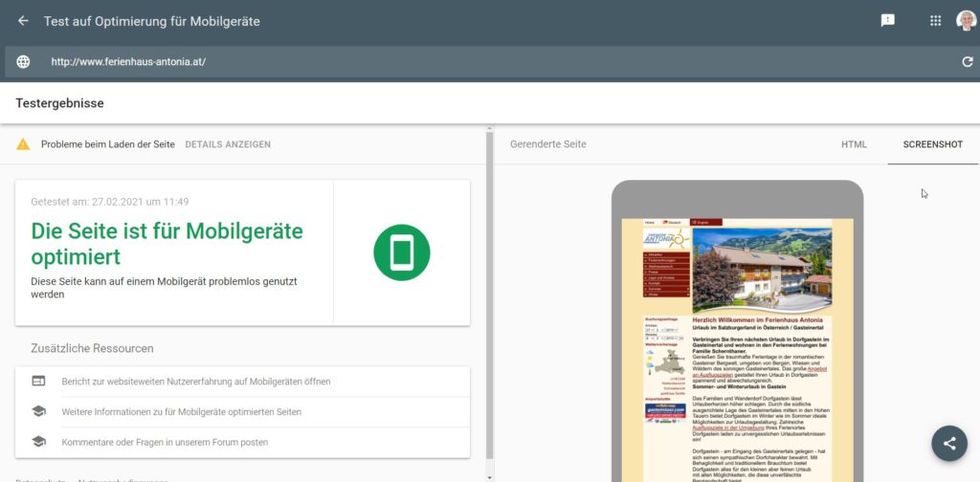Click the green mobile phone icon

click(x=401, y=252)
